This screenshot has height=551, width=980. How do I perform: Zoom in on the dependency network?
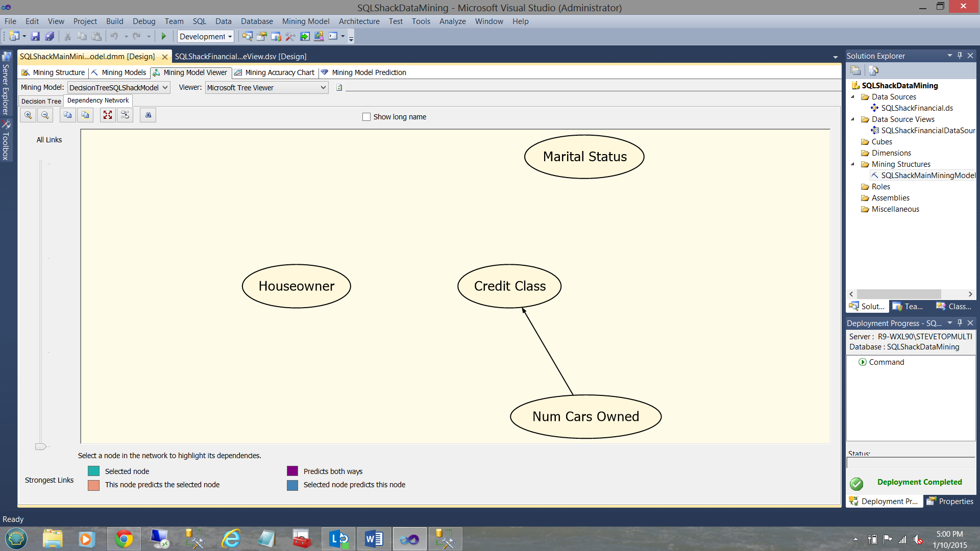(x=28, y=115)
